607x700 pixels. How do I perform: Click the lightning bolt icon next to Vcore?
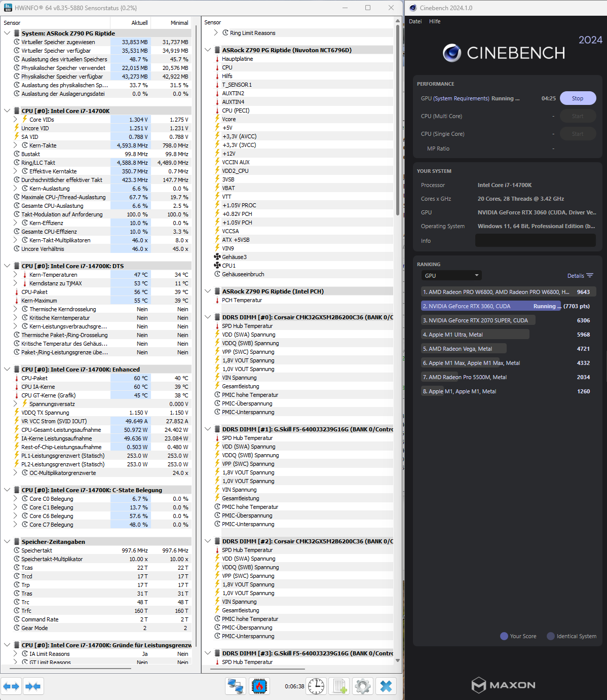coord(217,119)
